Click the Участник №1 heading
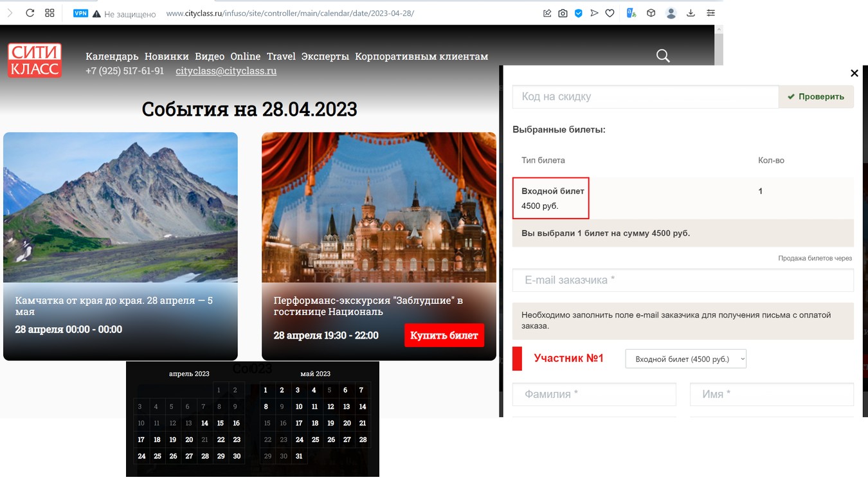Image resolution: width=868 pixels, height=482 pixels. click(x=568, y=358)
